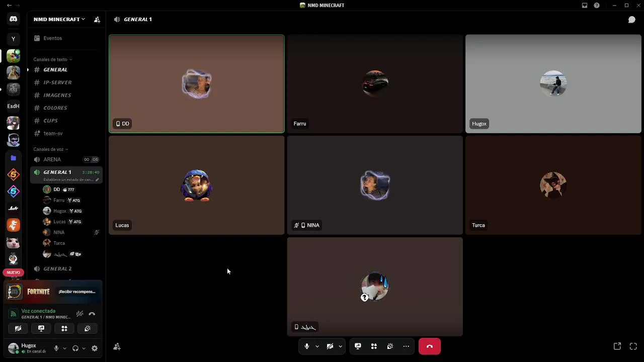Join the GENERAL 2 voice channel

(x=66, y=269)
